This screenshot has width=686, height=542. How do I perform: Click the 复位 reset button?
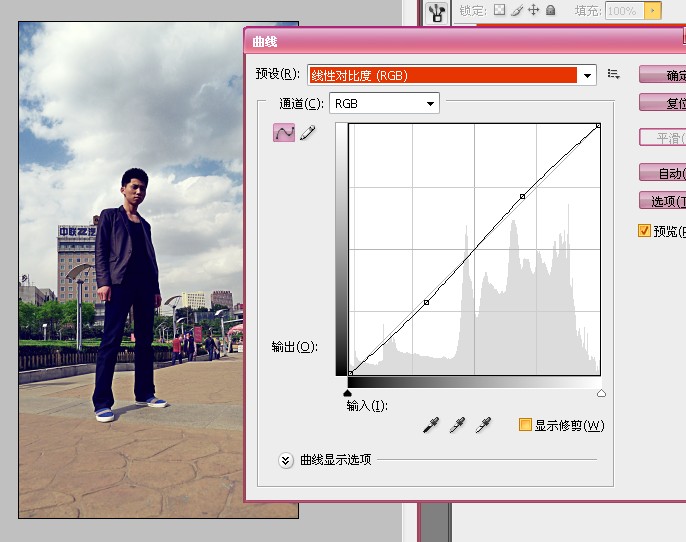pos(662,103)
